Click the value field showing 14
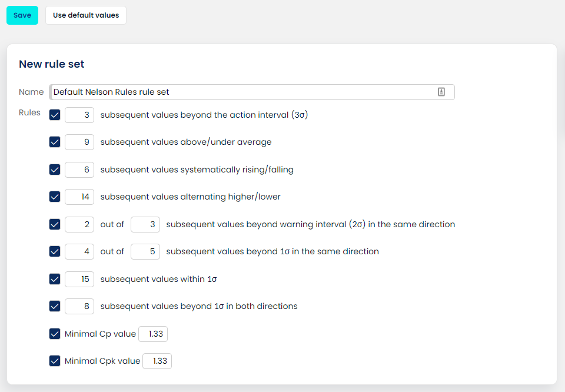This screenshot has width=565, height=392. click(x=79, y=197)
